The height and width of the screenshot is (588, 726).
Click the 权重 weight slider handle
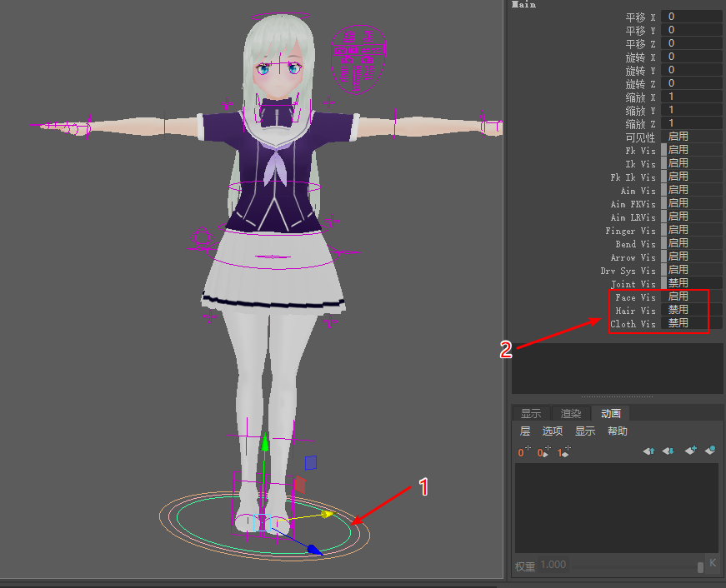(x=700, y=566)
